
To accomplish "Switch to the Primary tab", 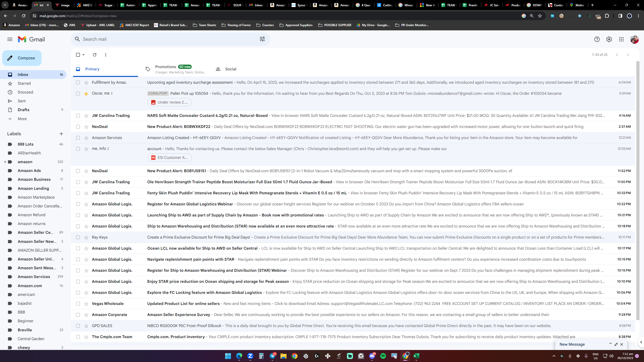I will click(x=105, y=69).
